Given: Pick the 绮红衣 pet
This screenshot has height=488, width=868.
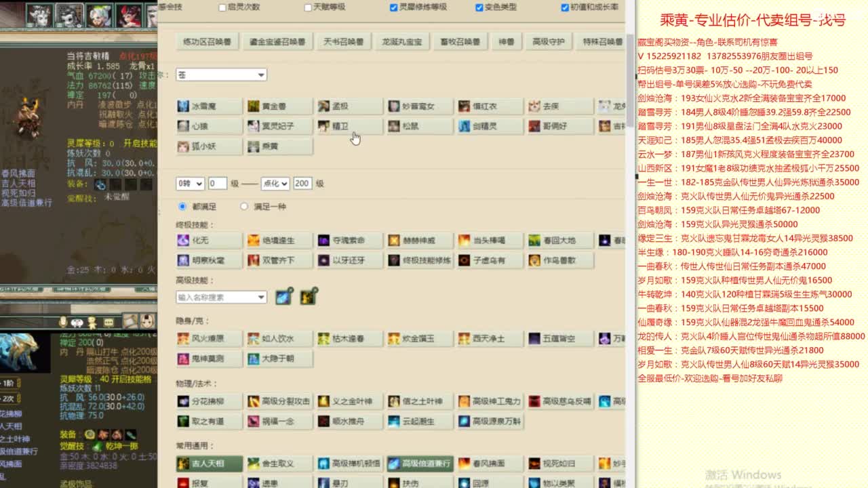Looking at the screenshot, I should click(490, 106).
